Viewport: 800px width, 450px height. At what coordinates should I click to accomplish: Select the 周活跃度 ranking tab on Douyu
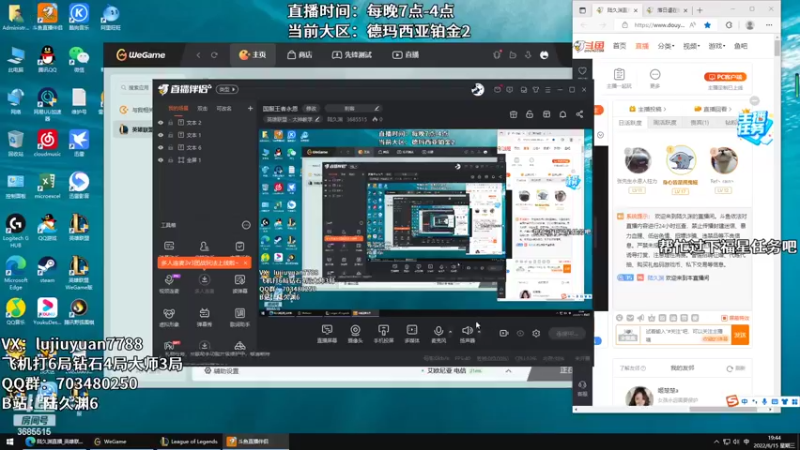664,122
